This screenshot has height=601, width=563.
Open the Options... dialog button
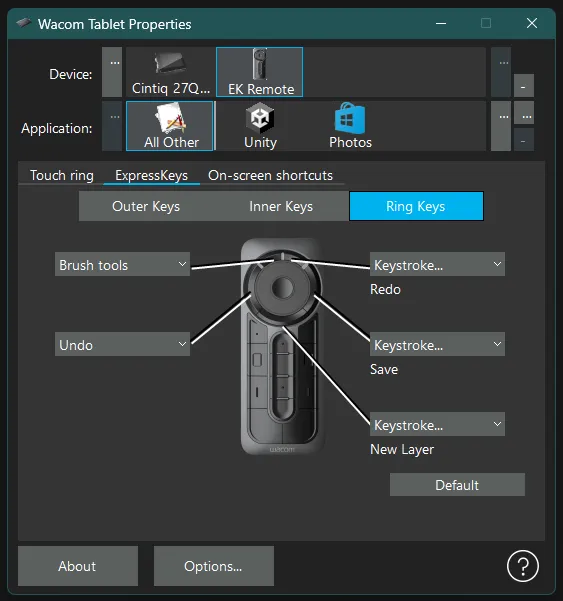click(x=214, y=566)
